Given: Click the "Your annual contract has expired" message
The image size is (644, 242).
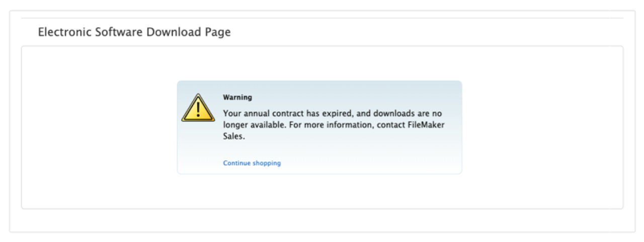Looking at the screenshot, I should (x=334, y=125).
